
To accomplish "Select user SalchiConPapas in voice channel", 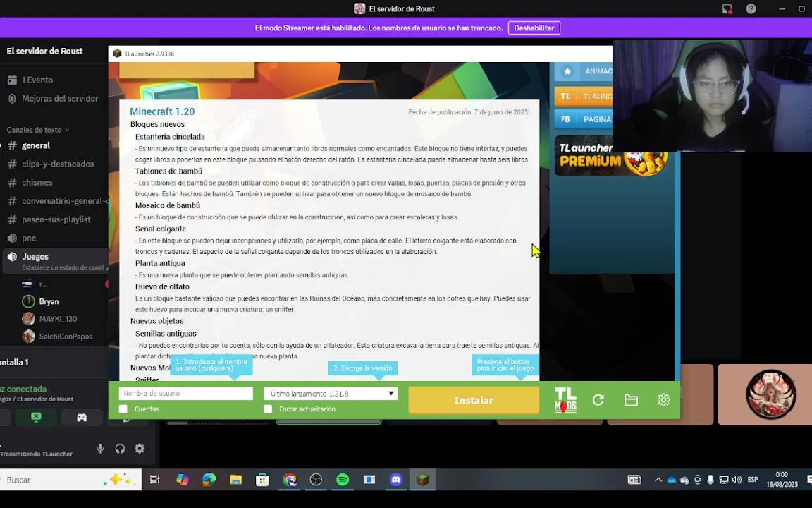I will (x=66, y=337).
